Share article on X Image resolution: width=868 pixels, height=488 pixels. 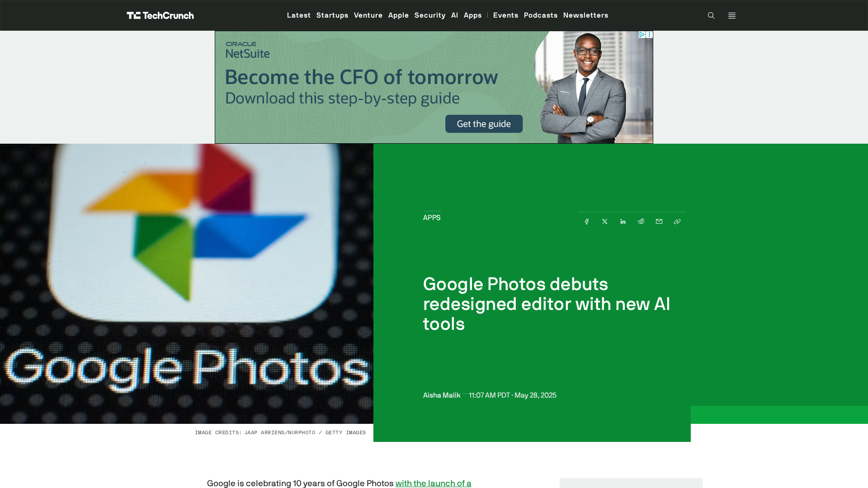click(605, 221)
